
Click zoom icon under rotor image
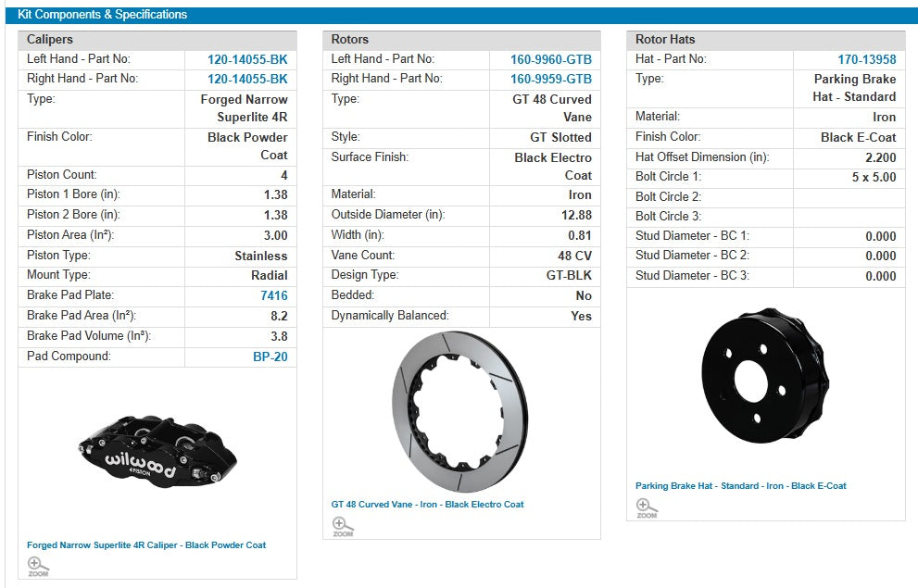[343, 526]
